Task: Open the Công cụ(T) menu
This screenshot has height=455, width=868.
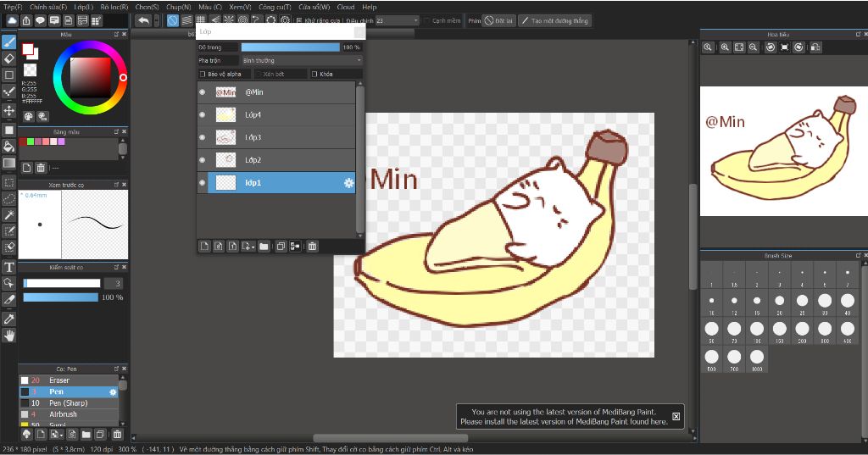Action: pyautogui.click(x=275, y=7)
